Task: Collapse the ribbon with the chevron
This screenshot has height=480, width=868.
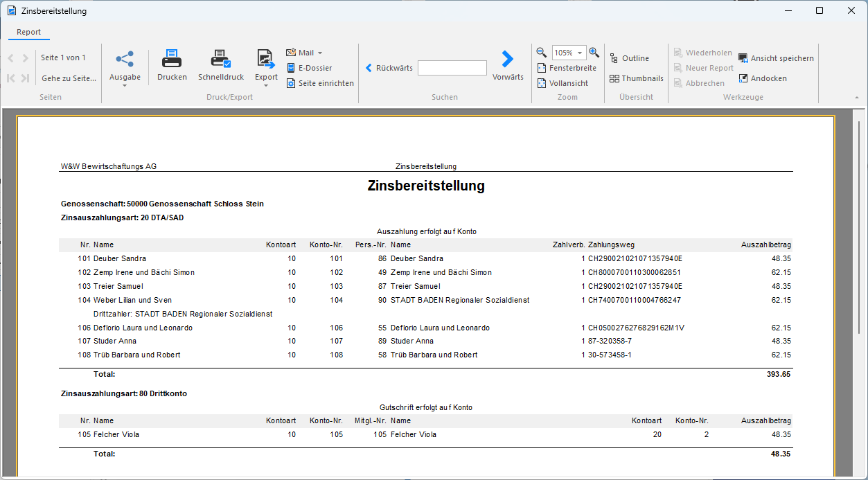Action: tap(857, 98)
